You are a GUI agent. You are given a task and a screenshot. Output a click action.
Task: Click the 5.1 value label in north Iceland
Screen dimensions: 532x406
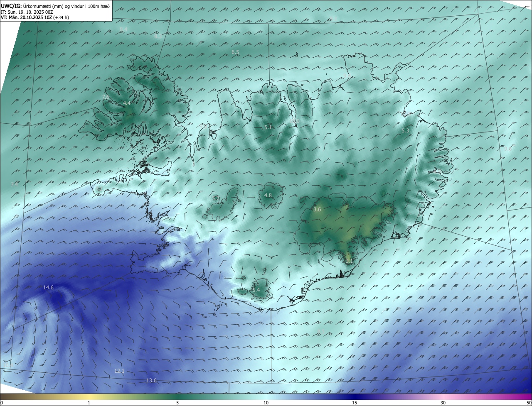coord(268,127)
